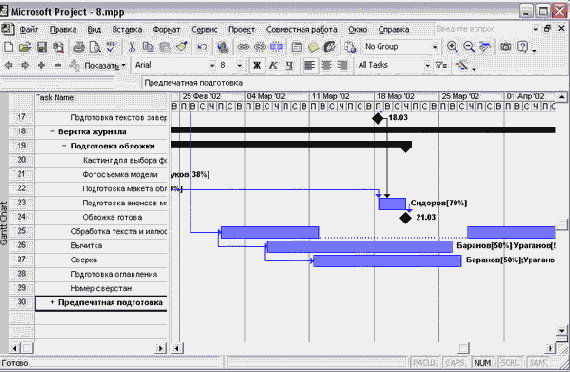The height and width of the screenshot is (372, 570).
Task: Click the Gantt chart horizontal scrollbar thumb
Action: 463,348
